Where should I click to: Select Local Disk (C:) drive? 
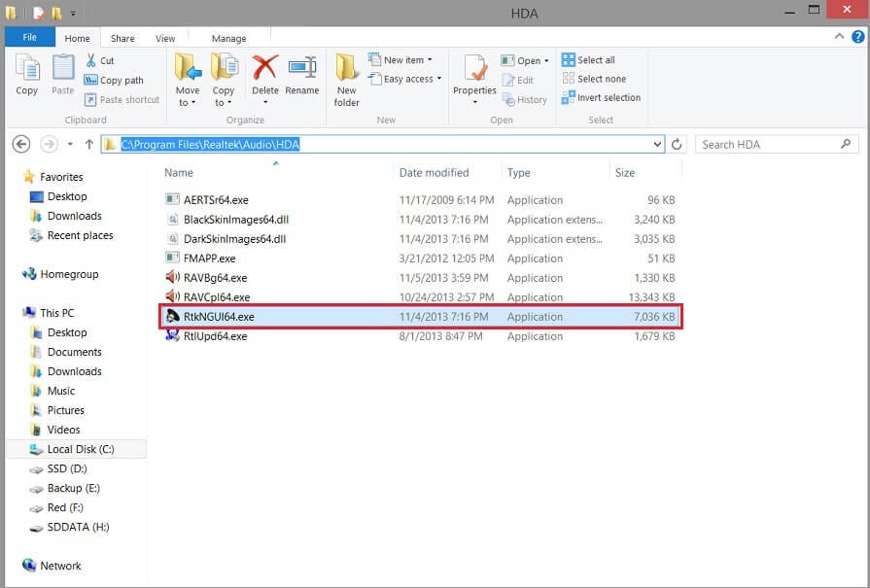coord(77,449)
